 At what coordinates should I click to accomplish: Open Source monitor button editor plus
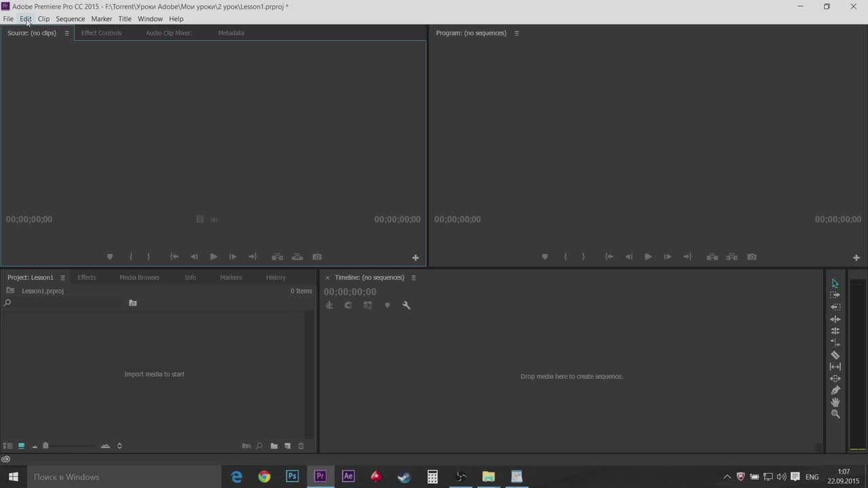coord(416,258)
